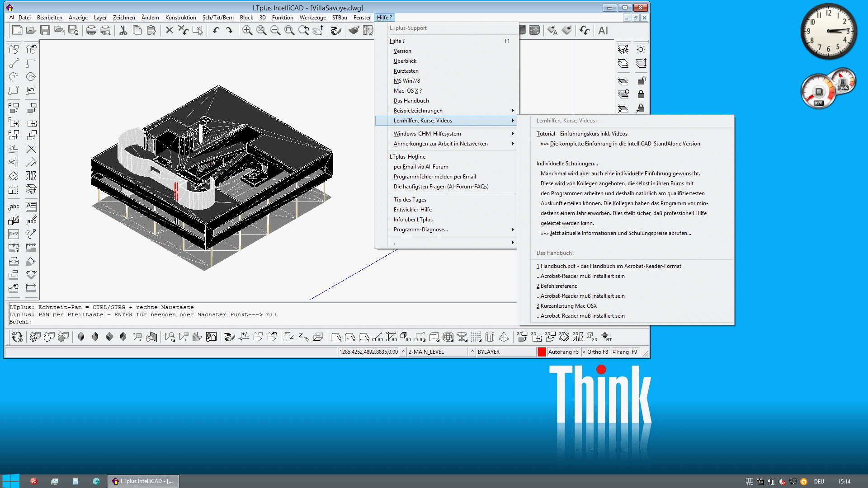Choose Das Handbuch menu entry
The height and width of the screenshot is (488, 868).
tap(446, 101)
